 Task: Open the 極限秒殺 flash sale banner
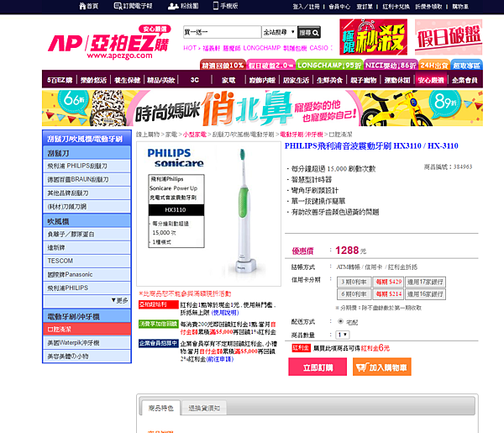tap(373, 37)
